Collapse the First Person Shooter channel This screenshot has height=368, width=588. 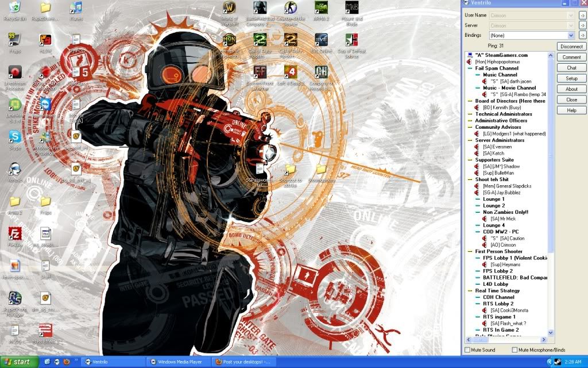tap(470, 252)
